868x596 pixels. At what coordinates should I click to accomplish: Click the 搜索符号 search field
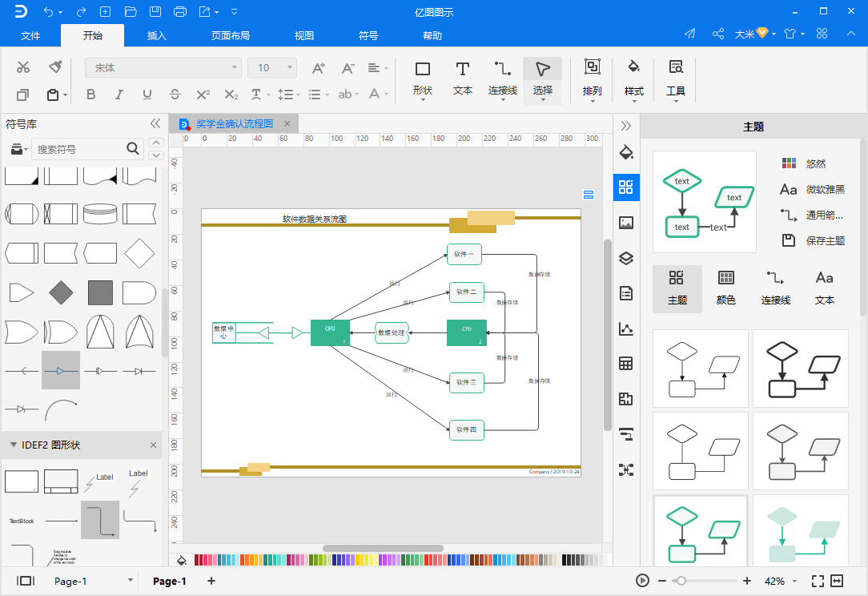(78, 149)
